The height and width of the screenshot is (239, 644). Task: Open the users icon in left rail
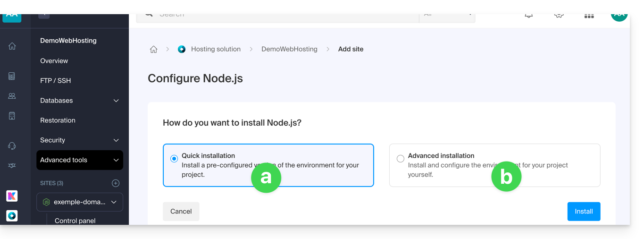(x=12, y=96)
